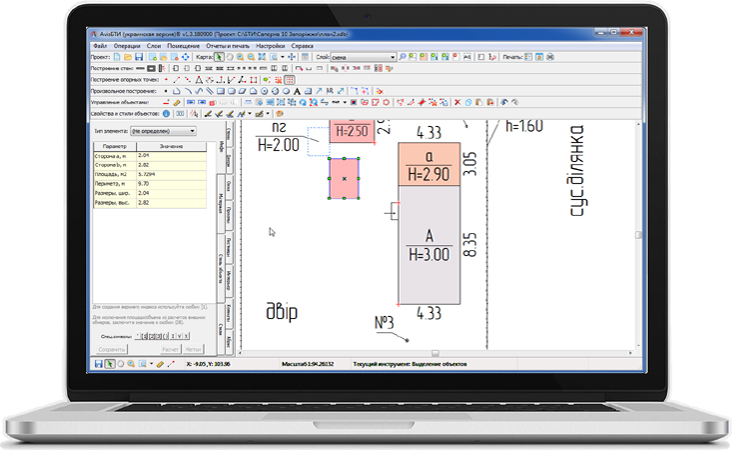Click the Сохранить button
Image resolution: width=732 pixels, height=450 pixels.
click(112, 350)
